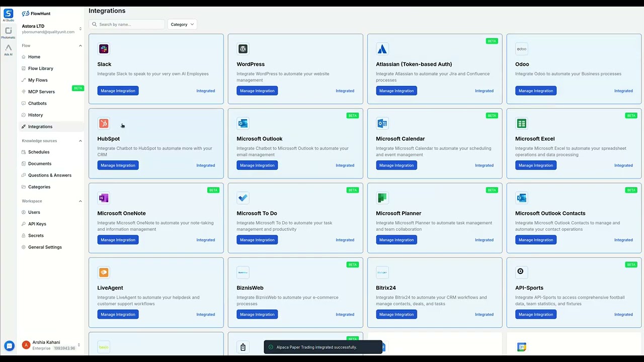Click the Bitrix24 logo icon
The image size is (644, 362).
pos(382,272)
